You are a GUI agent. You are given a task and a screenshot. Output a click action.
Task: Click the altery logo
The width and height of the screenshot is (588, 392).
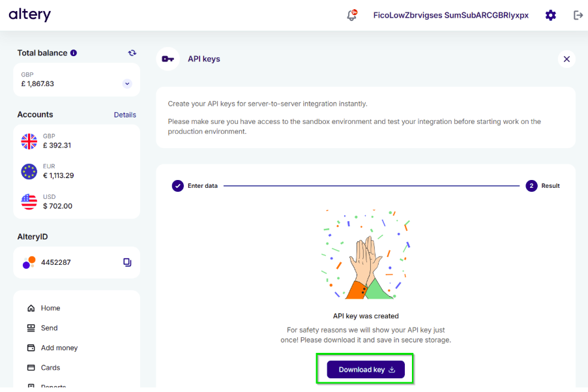coord(29,14)
